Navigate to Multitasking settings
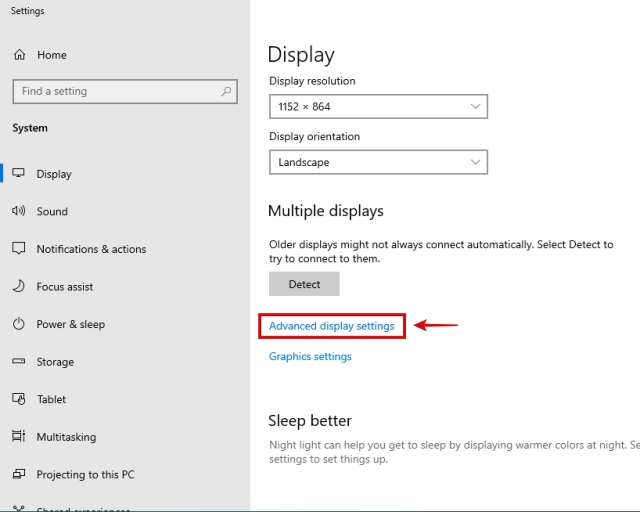 click(x=66, y=437)
